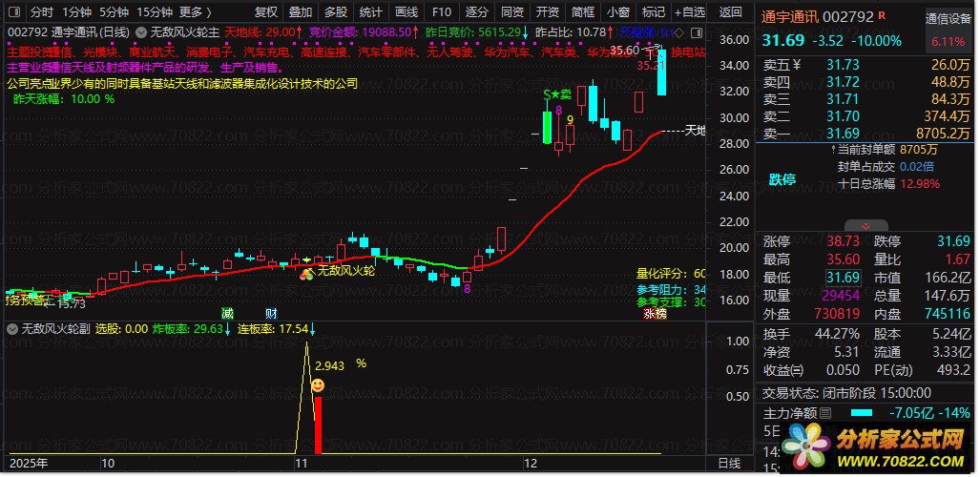Click the 叠加 overlay button
Screen dimensions: 980x477
point(301,11)
